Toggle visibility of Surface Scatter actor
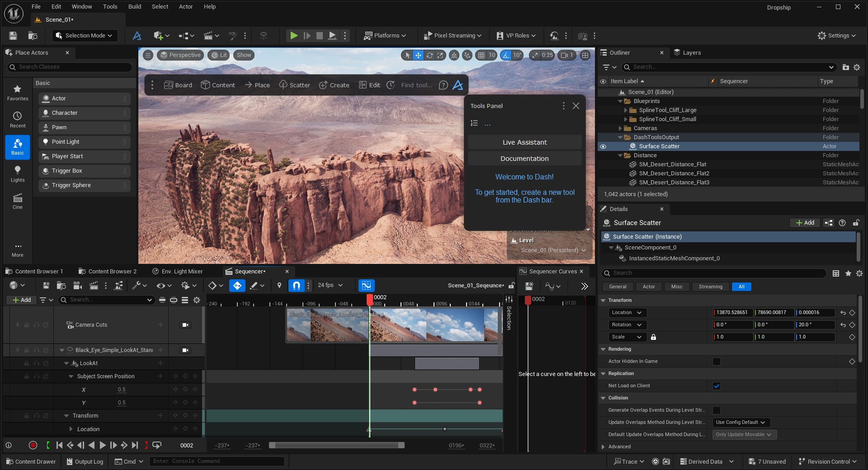 [603, 146]
